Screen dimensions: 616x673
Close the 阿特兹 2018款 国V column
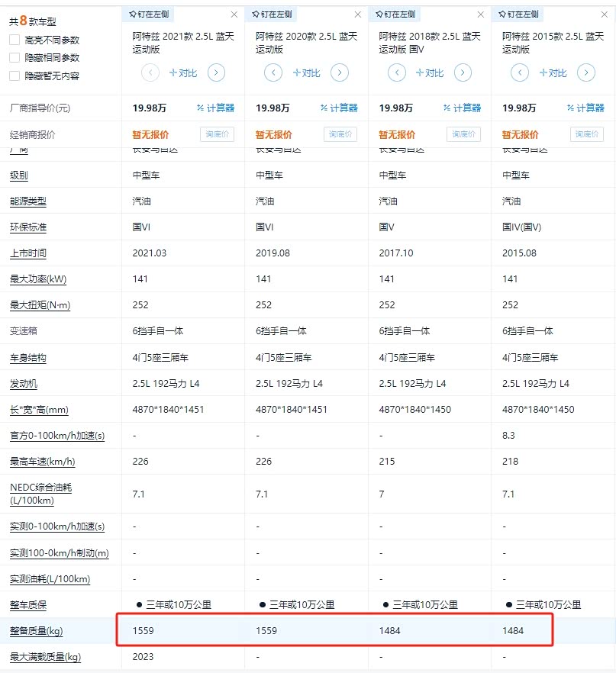pyautogui.click(x=482, y=14)
